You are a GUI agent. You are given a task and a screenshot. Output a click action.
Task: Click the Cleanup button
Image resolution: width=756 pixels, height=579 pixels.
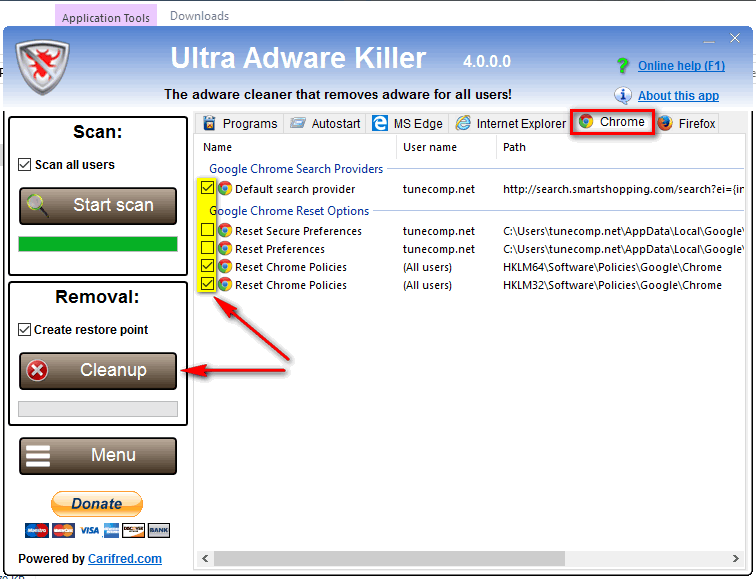98,371
